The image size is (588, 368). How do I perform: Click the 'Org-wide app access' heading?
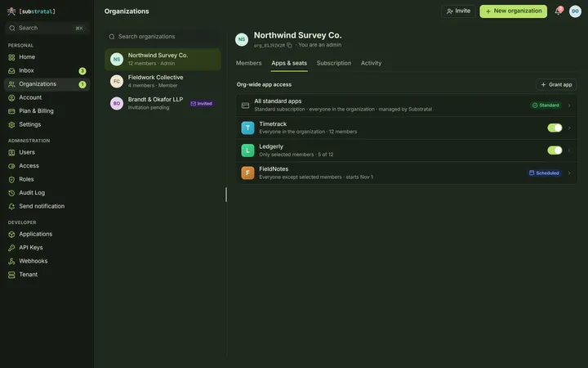coord(264,85)
